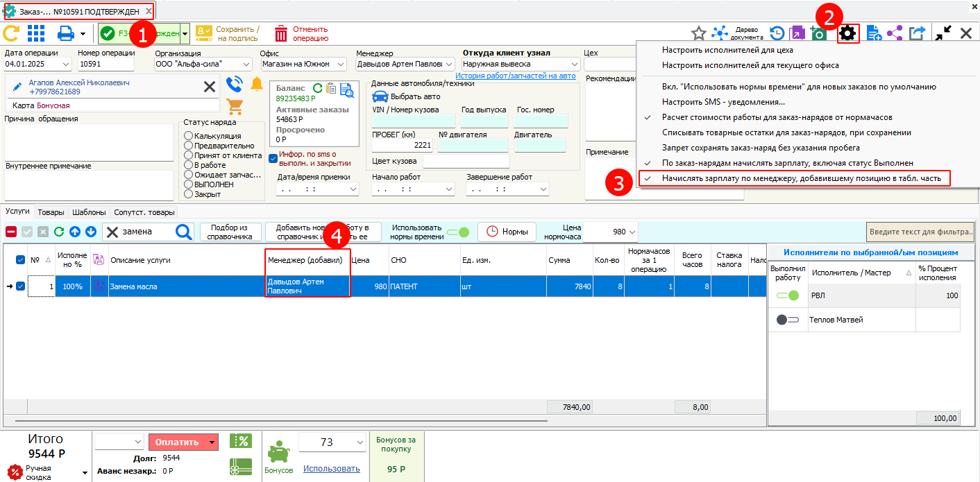The width and height of the screenshot is (980, 482).
Task: Click the blue up-arrow move icon
Action: click(x=75, y=232)
